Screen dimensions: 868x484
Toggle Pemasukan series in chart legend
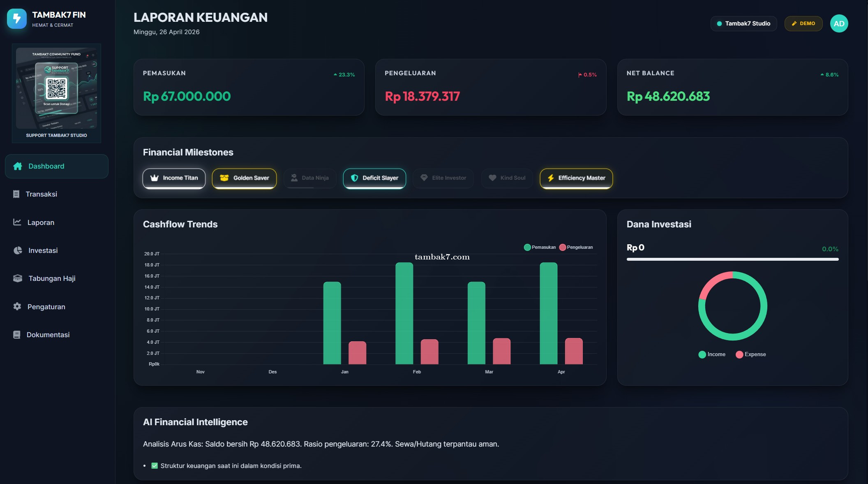539,247
